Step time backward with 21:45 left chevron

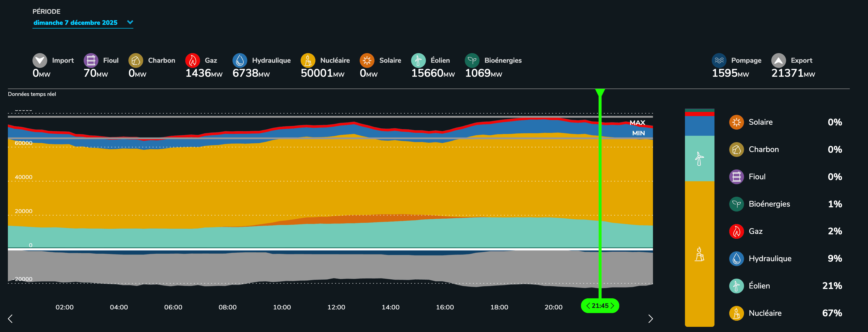pos(588,306)
